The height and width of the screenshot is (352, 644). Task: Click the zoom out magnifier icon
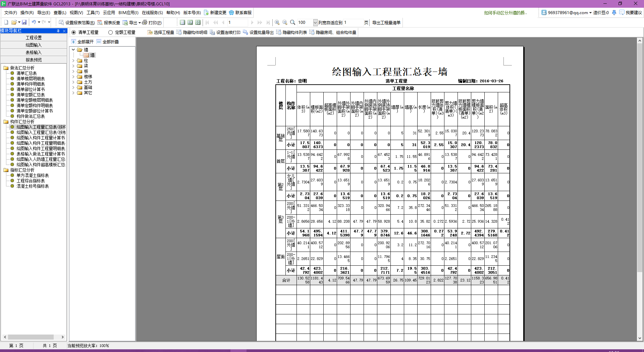[285, 23]
